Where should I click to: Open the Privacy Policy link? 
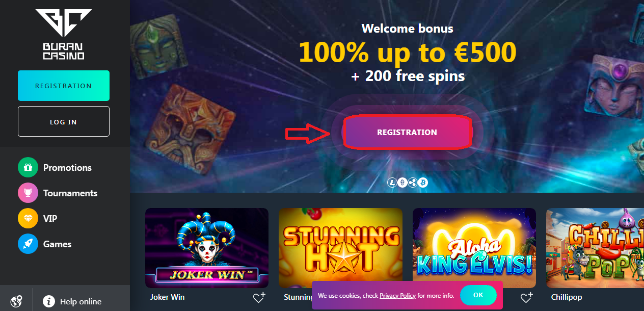(x=397, y=296)
